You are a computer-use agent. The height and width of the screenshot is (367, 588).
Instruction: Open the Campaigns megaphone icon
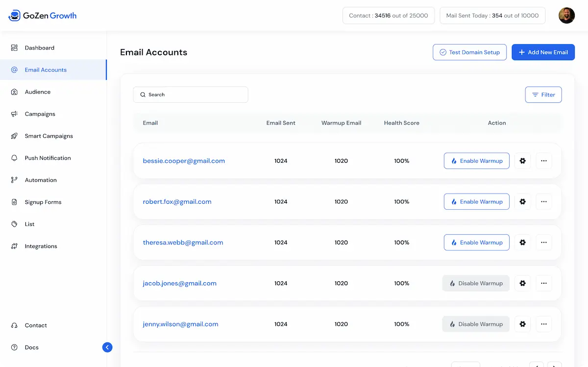tap(14, 114)
